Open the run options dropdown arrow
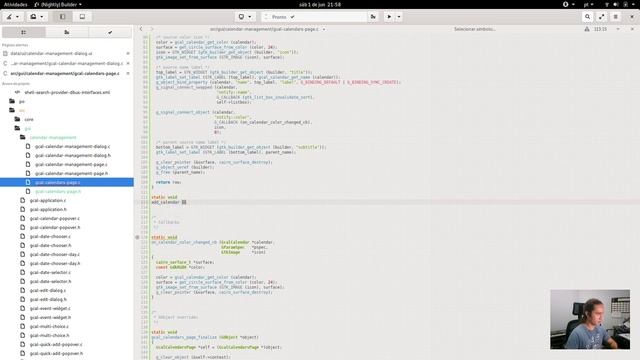Viewport: 640px width, 360px height. [399, 17]
